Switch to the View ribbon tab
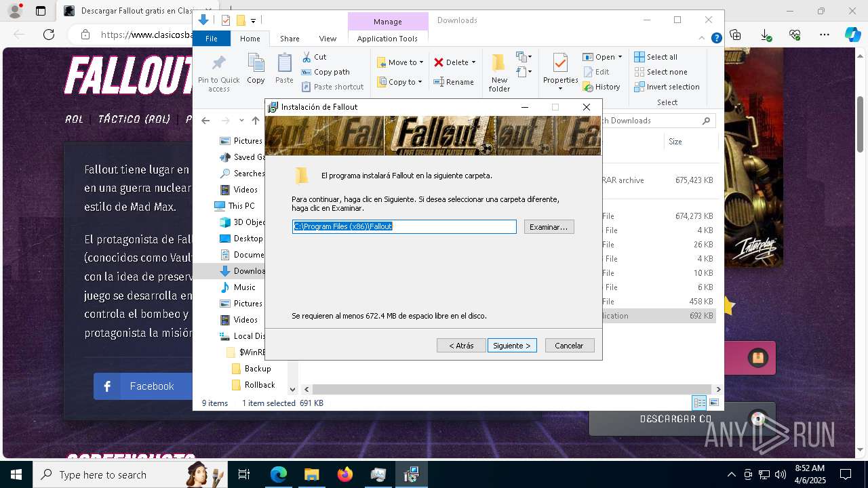The image size is (868, 488). [x=328, y=39]
